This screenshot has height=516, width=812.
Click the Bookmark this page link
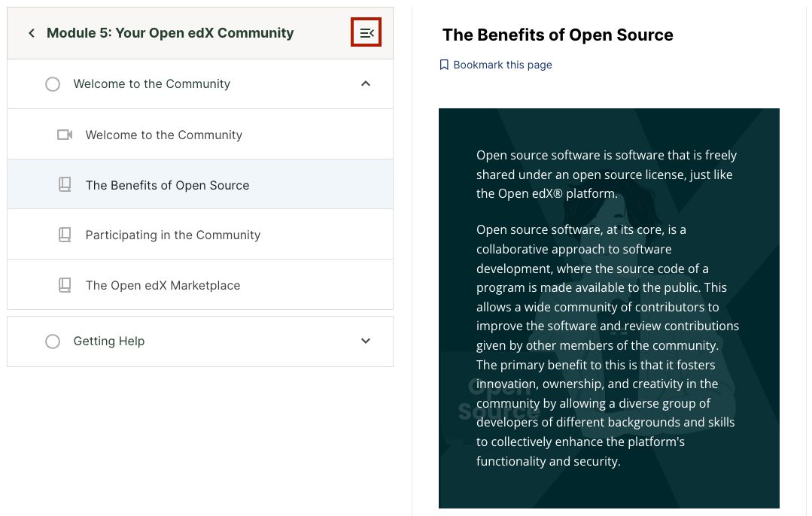503,65
